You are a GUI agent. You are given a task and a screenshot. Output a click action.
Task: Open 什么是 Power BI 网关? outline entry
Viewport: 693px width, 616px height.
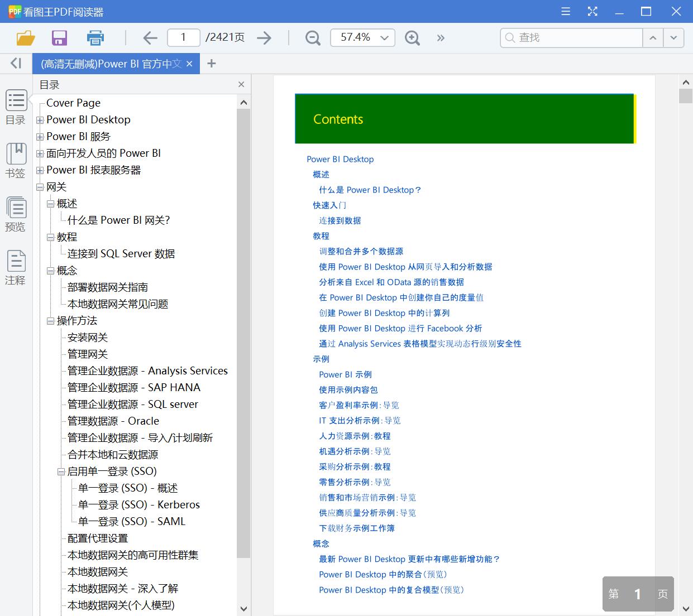(x=118, y=220)
